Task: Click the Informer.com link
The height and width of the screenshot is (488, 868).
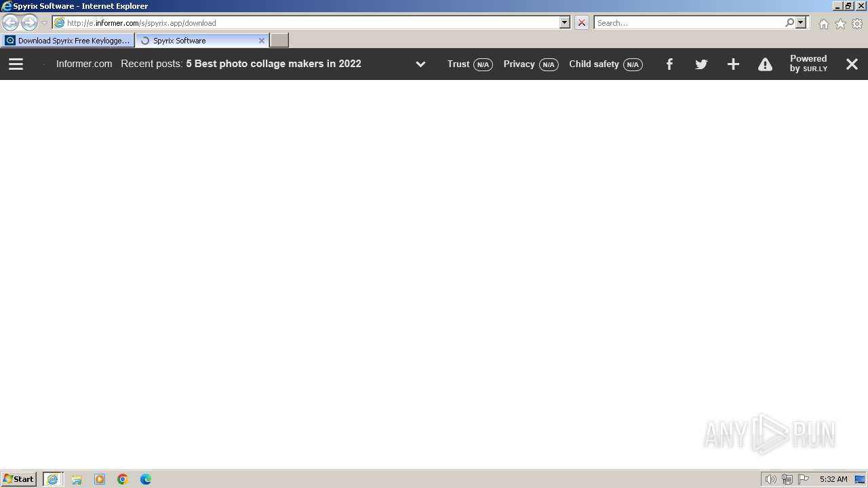Action: click(84, 64)
